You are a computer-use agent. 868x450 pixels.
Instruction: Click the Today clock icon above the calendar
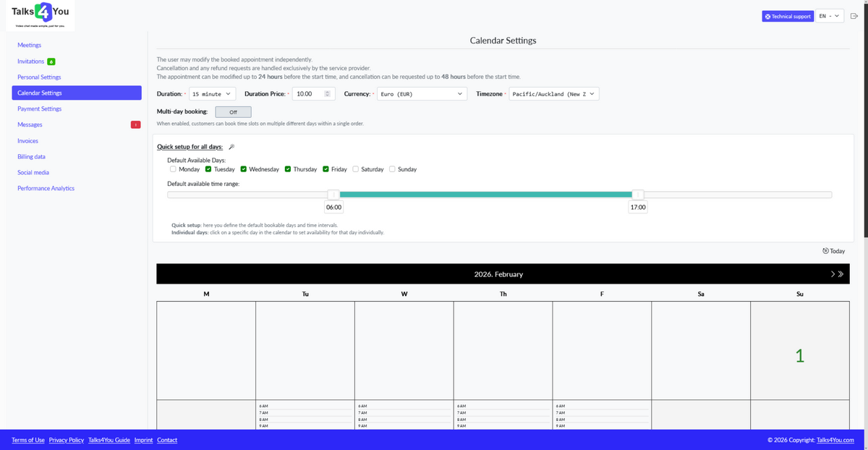(825, 250)
